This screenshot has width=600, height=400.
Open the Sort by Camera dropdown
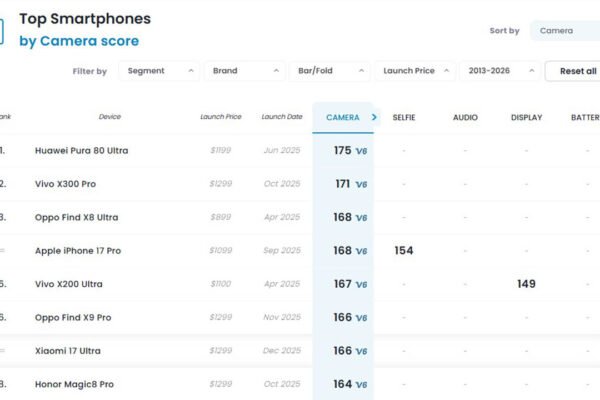tap(564, 31)
